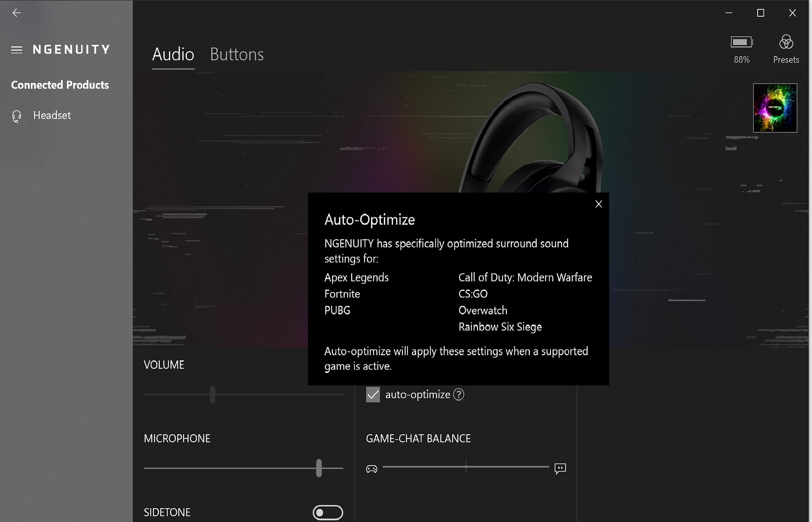Select the Audio tab
The width and height of the screenshot is (812, 522).
173,54
